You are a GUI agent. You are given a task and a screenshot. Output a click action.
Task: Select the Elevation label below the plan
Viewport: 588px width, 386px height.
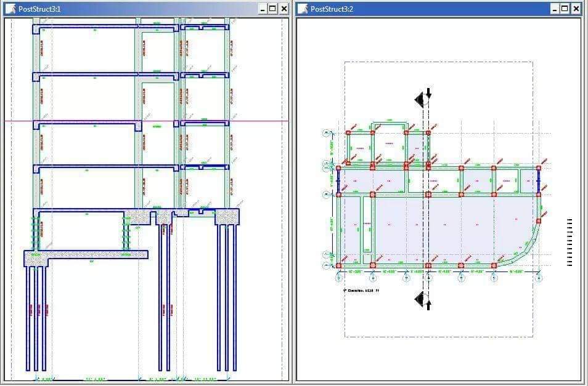pos(363,290)
